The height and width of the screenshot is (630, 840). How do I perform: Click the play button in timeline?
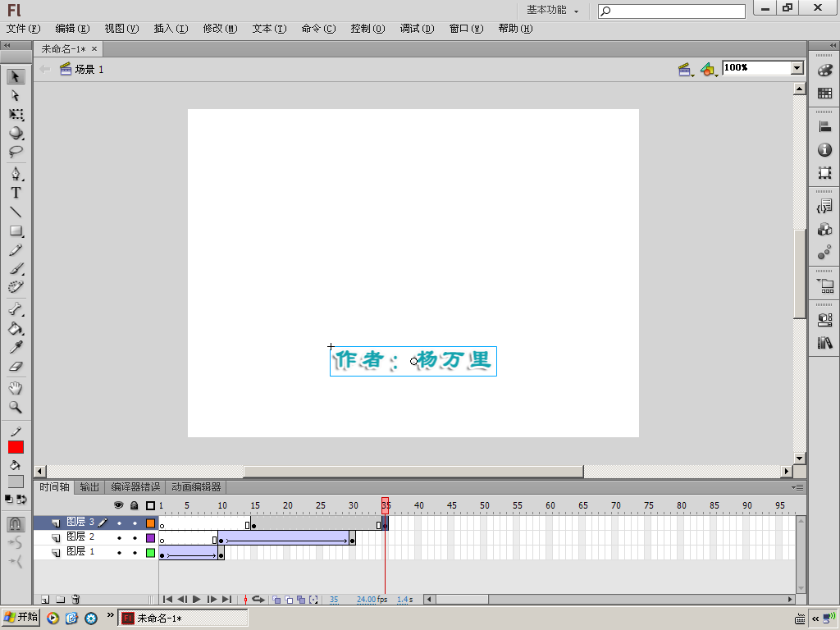tap(197, 600)
